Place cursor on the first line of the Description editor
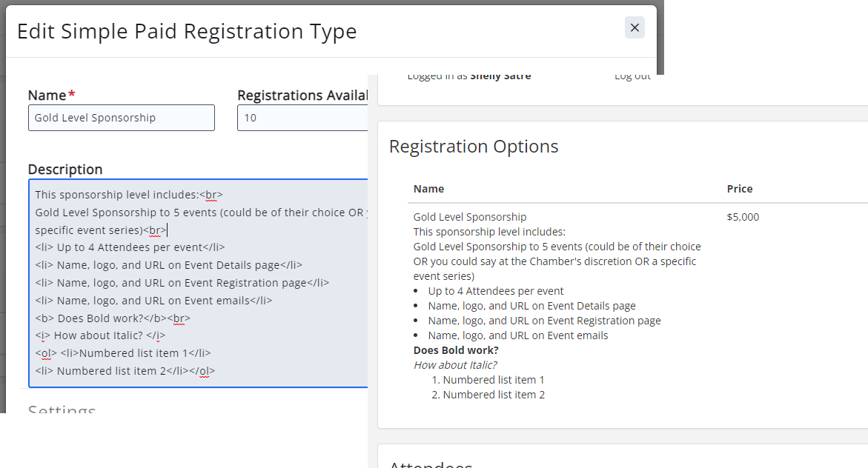 [127, 195]
